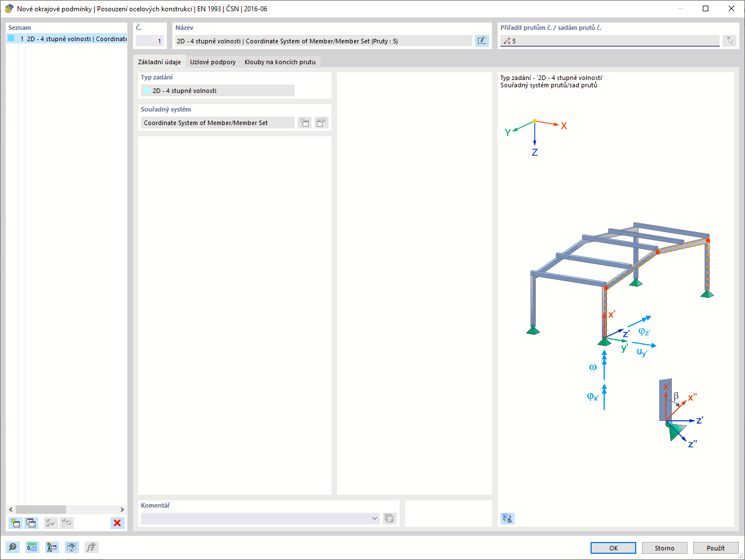Click the Přiřadit prutům č. input field

(610, 41)
